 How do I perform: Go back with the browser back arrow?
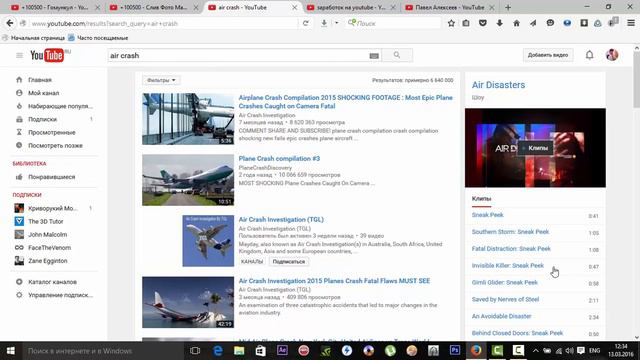[10, 23]
